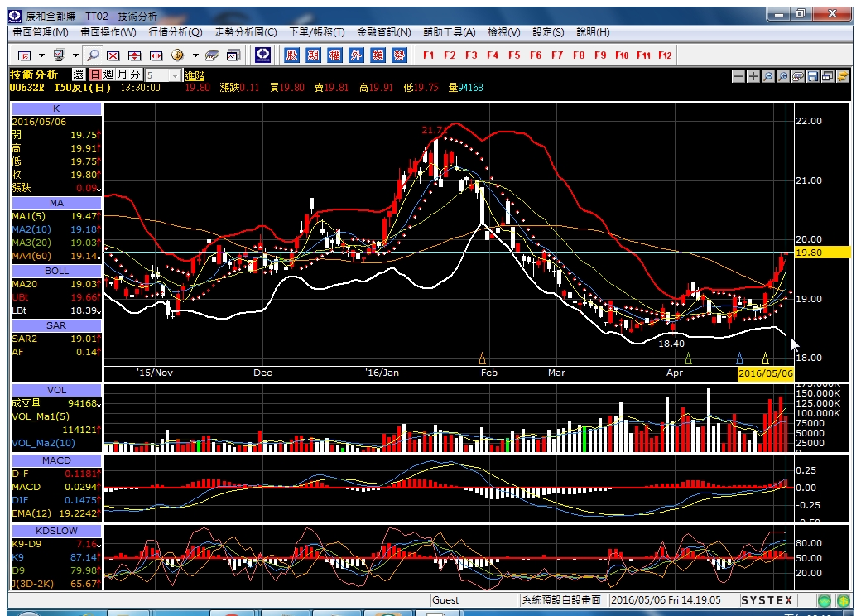The height and width of the screenshot is (616, 861).
Task: Click the magnifier search icon in toolbar
Action: click(x=93, y=55)
